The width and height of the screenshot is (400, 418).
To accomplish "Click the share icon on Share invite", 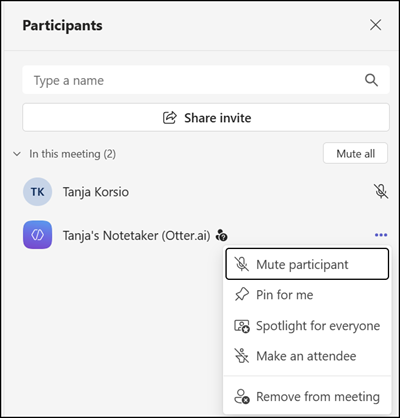I will pos(170,118).
